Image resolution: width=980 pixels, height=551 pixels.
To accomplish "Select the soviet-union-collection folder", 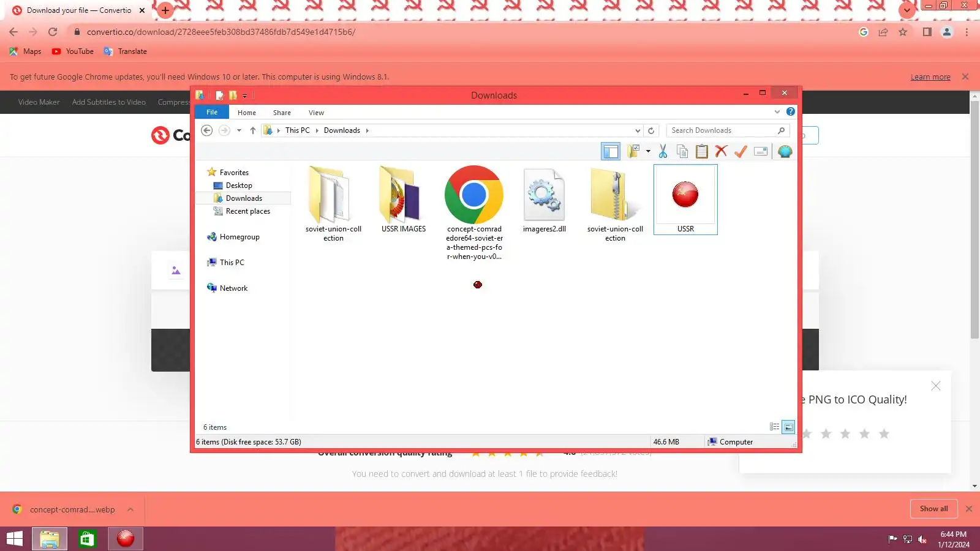I will click(x=333, y=204).
